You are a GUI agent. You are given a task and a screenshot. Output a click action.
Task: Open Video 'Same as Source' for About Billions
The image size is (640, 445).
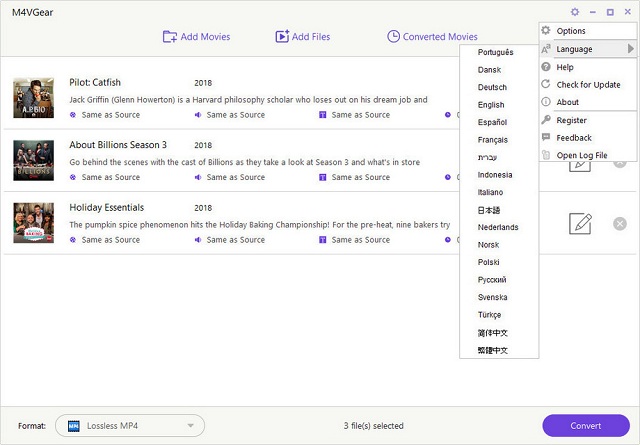point(111,177)
